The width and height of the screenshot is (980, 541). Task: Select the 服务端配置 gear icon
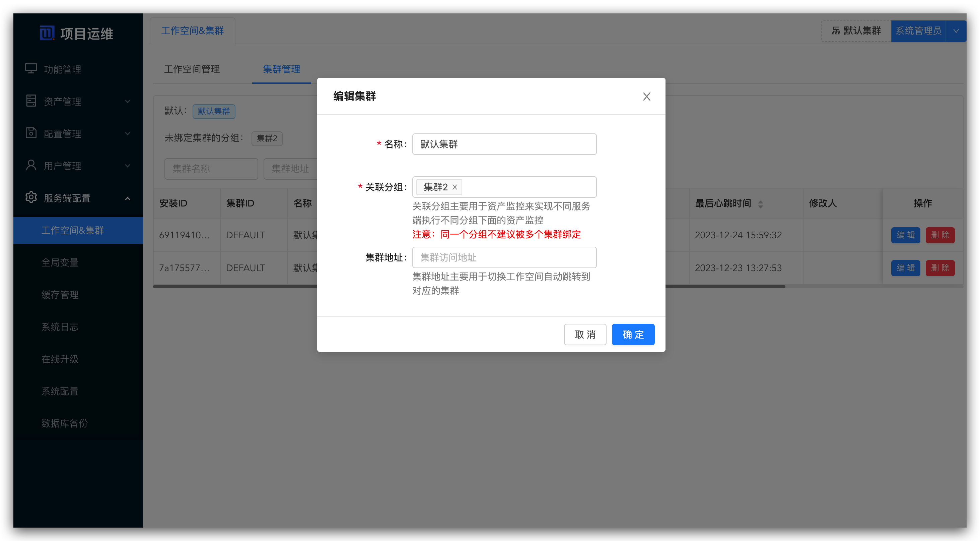tap(31, 197)
